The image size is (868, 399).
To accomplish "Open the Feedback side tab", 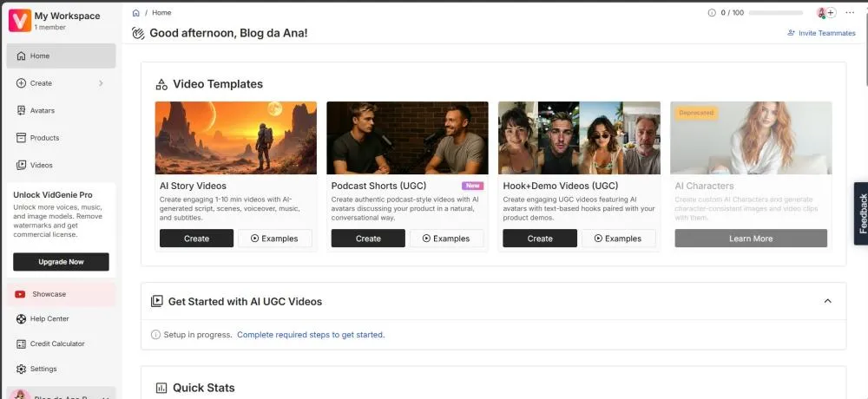I will tap(861, 213).
